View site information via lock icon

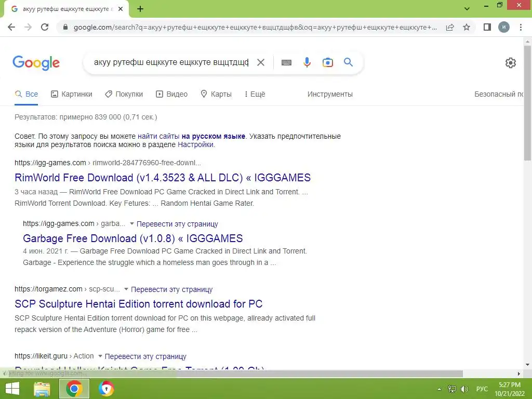[x=65, y=27]
